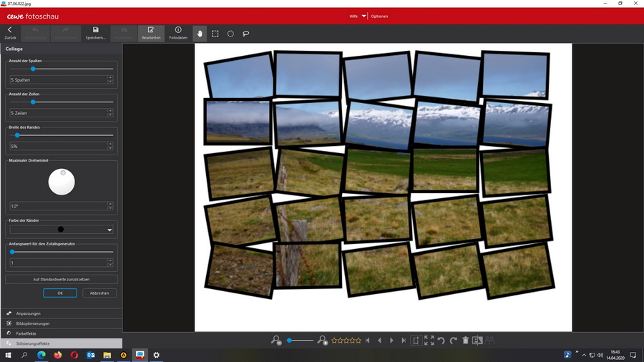Open the Fotodaten info panel

click(178, 34)
